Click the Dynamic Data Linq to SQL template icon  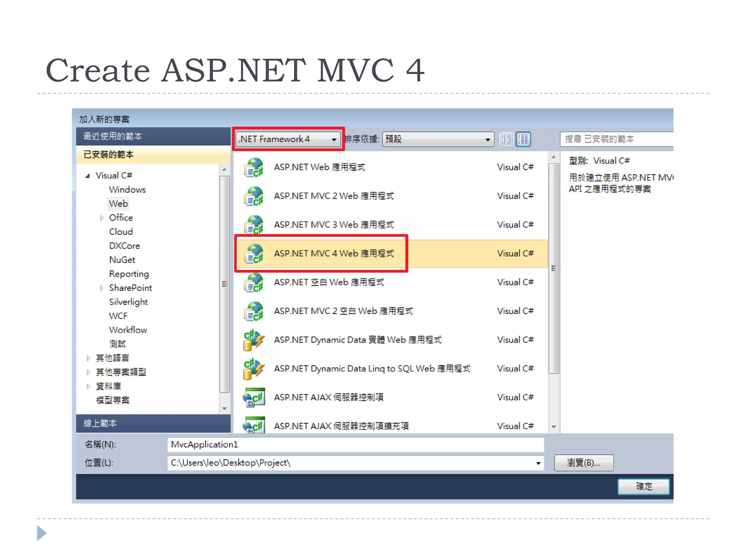click(253, 369)
